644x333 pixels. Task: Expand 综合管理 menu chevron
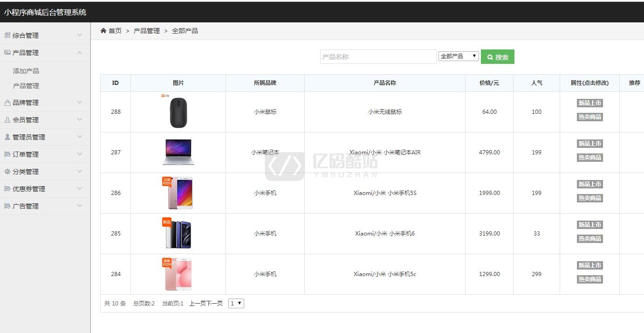tap(80, 35)
